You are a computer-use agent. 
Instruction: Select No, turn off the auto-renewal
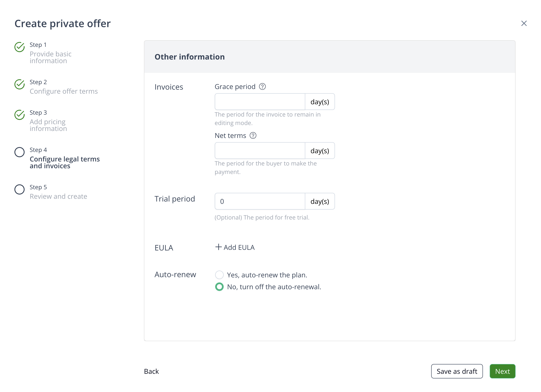click(219, 287)
